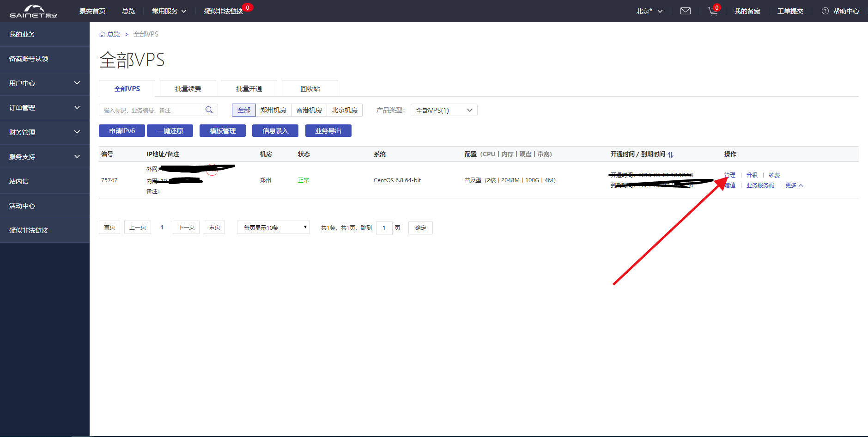Image resolution: width=868 pixels, height=437 pixels.
Task: Click the search input for 标识、业务编号
Action: tap(151, 110)
